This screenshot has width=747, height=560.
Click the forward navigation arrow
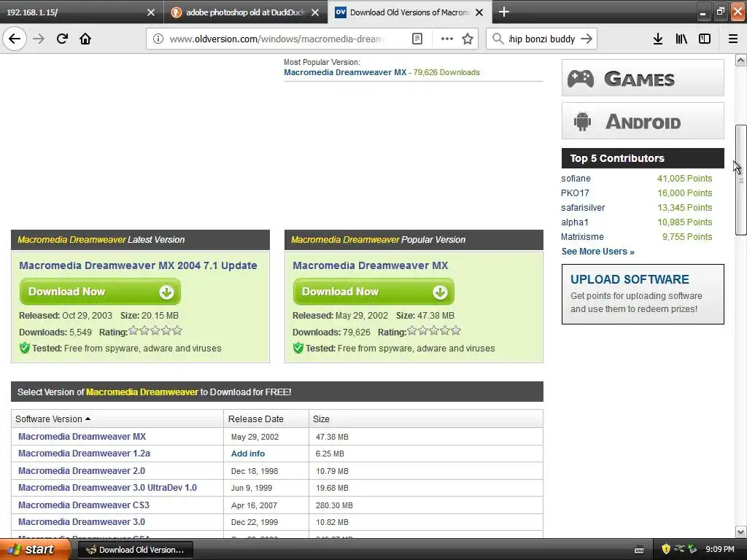[39, 39]
